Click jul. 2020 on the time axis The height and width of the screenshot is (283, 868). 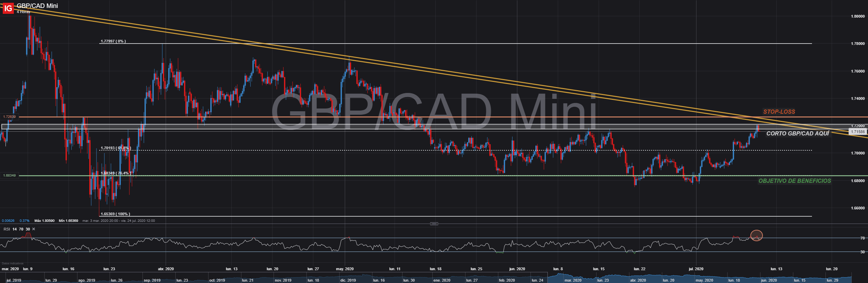pos(696,269)
